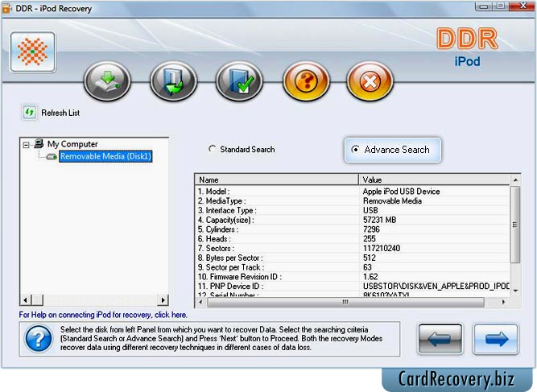Click the '8. Bytes per Sector :' row
This screenshot has height=392, width=537.
point(353,258)
